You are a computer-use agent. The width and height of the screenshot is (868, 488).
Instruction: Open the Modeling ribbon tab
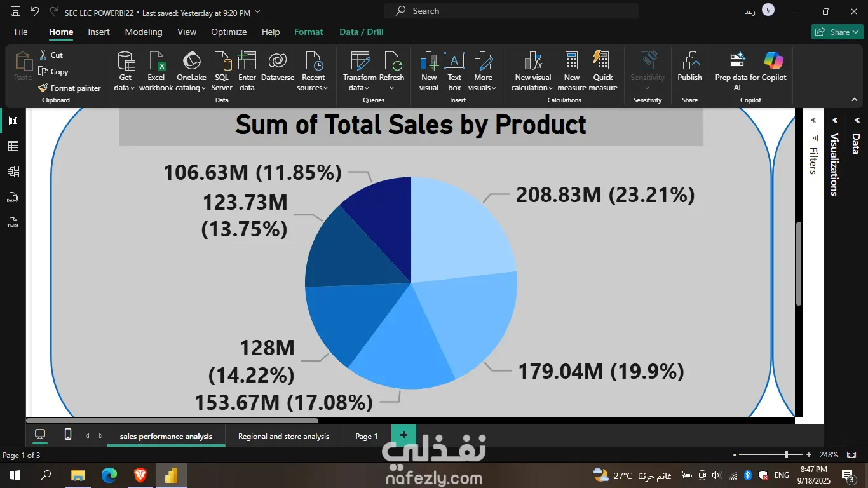(144, 32)
